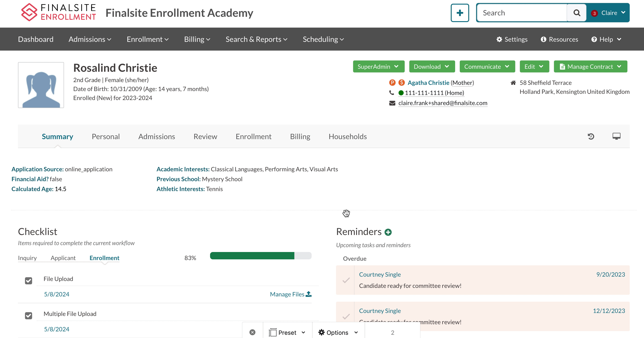644x338 pixels.
Task: Open Agatha Christie's contact link
Action: 428,83
